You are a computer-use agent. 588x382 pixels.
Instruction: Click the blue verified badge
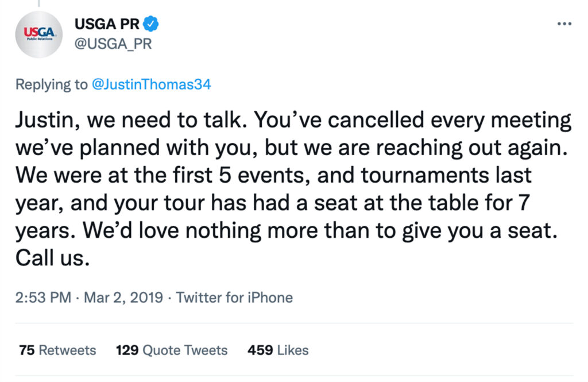click(151, 24)
